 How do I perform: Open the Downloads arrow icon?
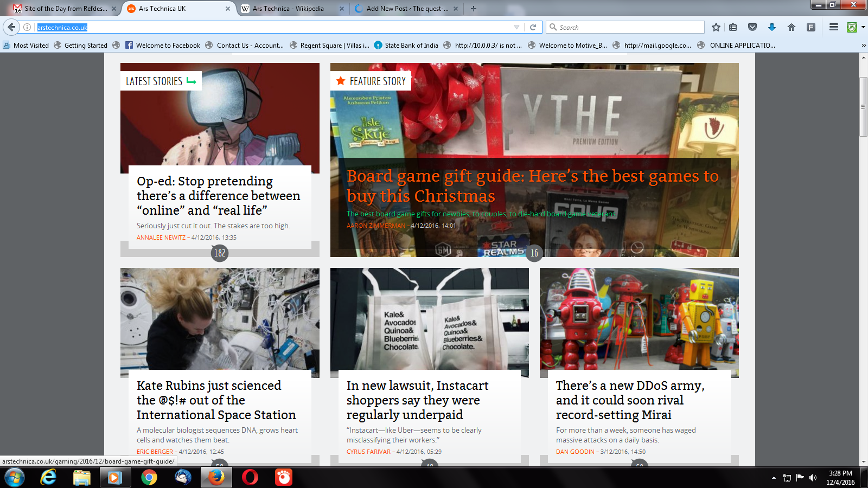pyautogui.click(x=772, y=27)
